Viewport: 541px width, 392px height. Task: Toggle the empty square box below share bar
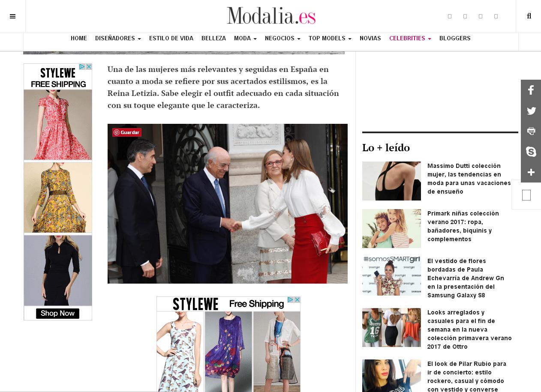click(526, 195)
